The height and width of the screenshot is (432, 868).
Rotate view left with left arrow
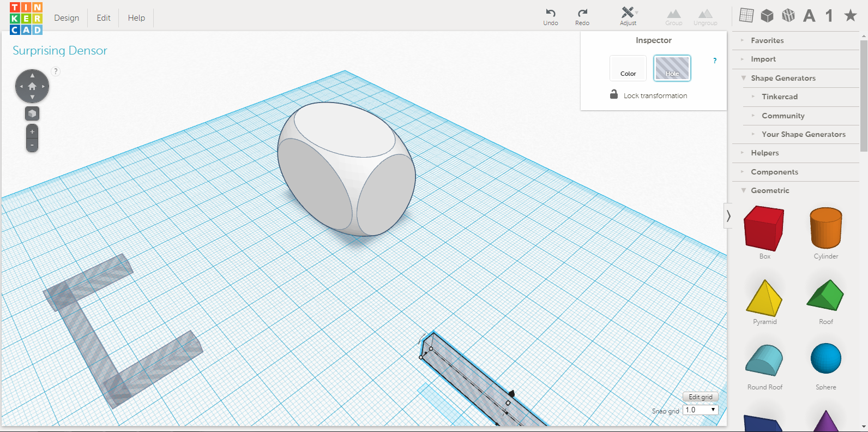(21, 86)
